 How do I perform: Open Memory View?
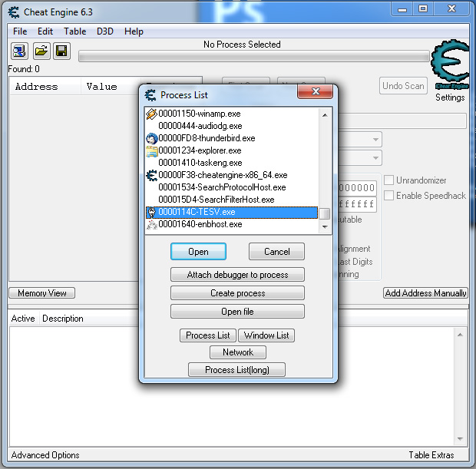(42, 293)
